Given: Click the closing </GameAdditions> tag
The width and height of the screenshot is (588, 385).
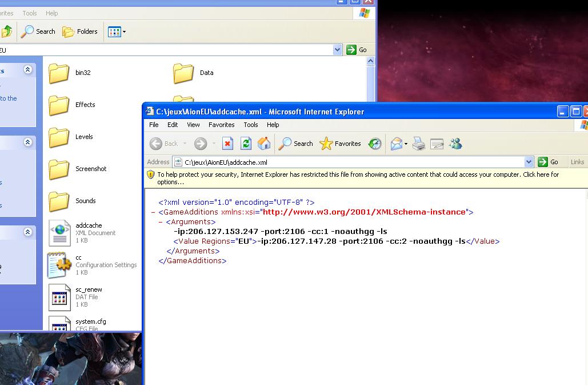Looking at the screenshot, I should coord(193,261).
